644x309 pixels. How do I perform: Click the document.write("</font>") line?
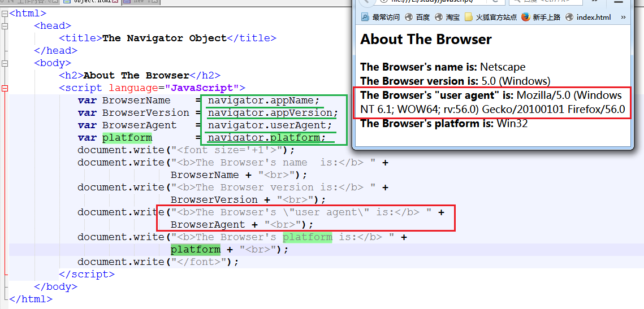tap(158, 262)
